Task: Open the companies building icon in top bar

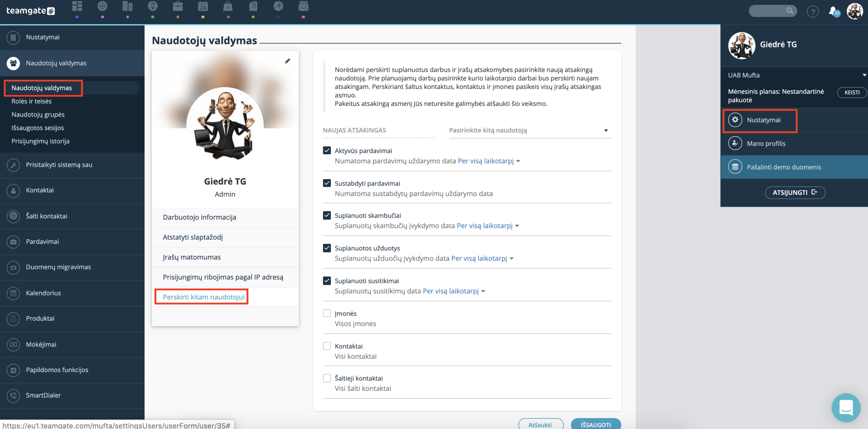Action: pos(127,6)
